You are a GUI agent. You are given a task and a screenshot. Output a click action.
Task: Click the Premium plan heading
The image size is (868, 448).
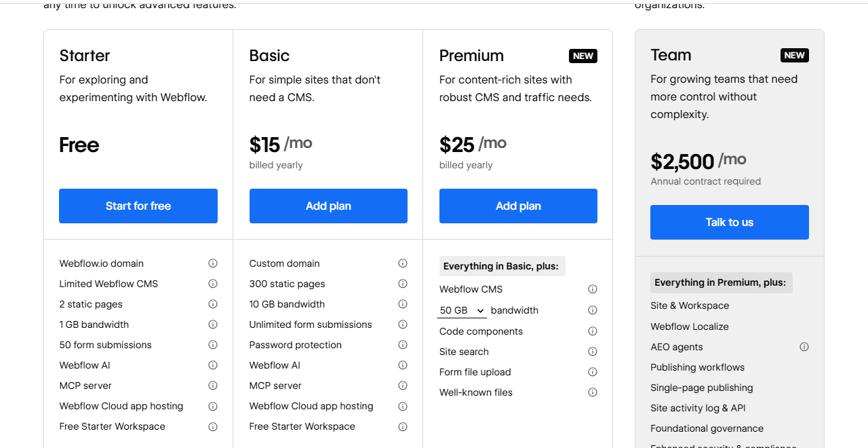471,56
